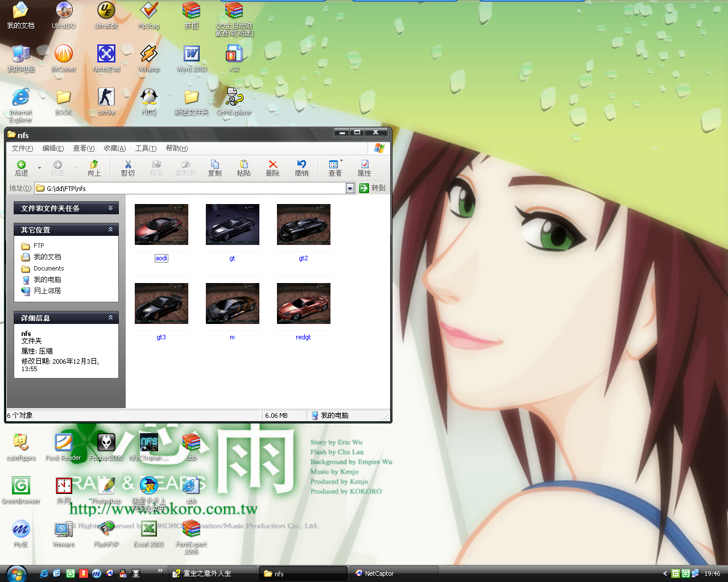Click the Mp3tag desktop icon

point(148,15)
